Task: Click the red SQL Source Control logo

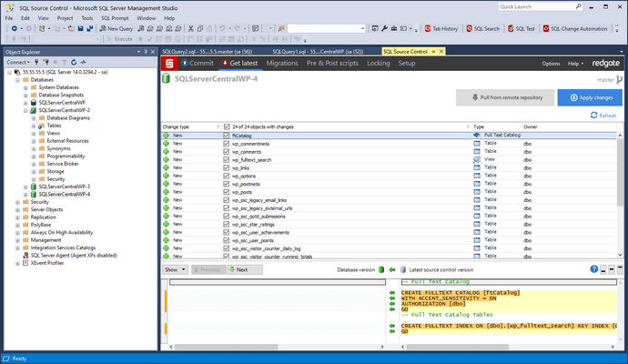Action: pos(169,64)
